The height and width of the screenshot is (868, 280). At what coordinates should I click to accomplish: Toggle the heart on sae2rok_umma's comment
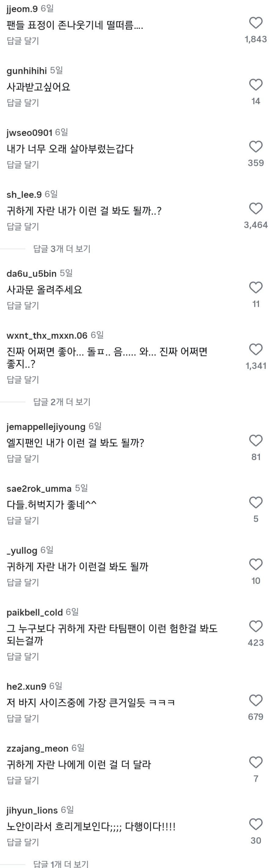256,502
